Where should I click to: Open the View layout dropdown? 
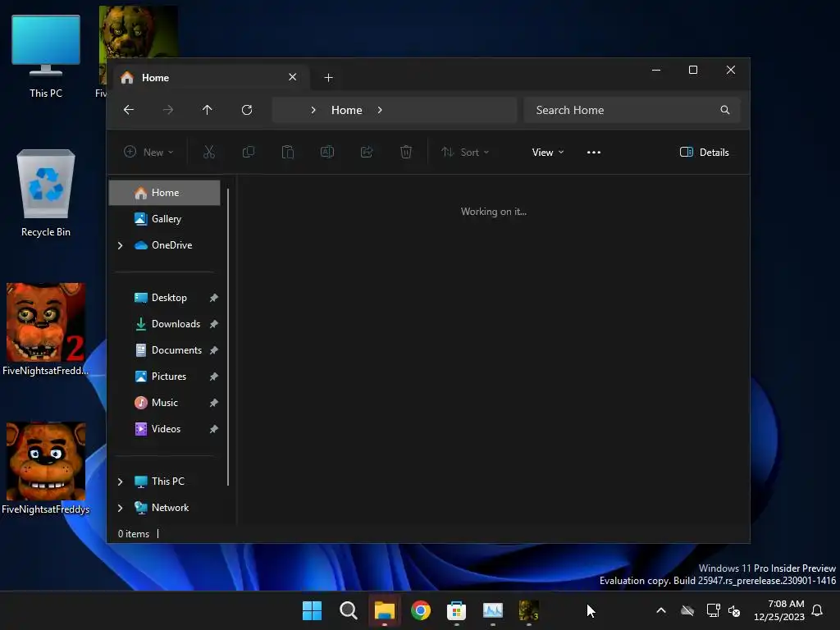(x=547, y=152)
